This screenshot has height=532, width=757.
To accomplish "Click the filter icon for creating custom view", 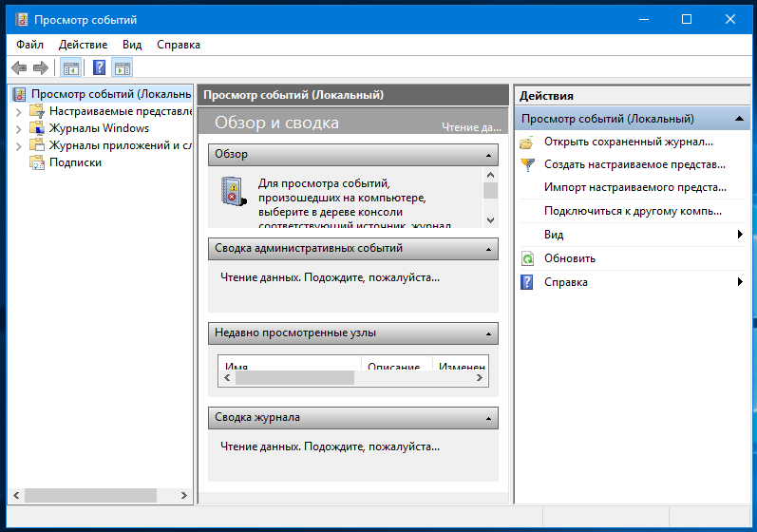I will (x=527, y=165).
